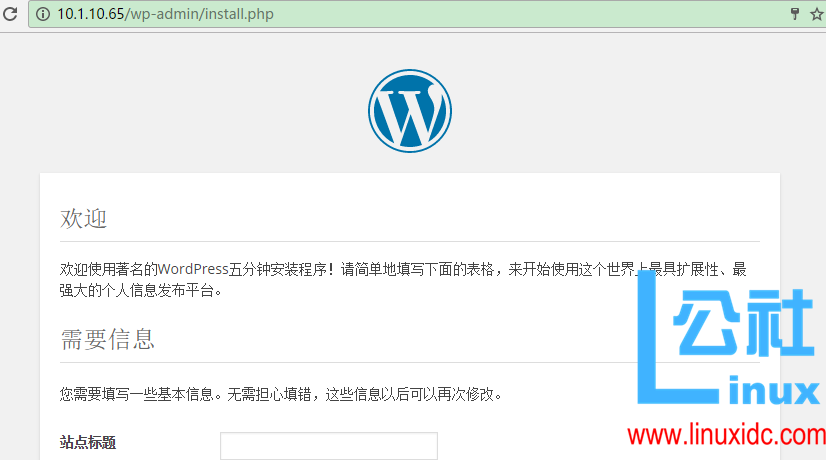Click the address bar URL text
The width and height of the screenshot is (826, 460).
(x=165, y=14)
